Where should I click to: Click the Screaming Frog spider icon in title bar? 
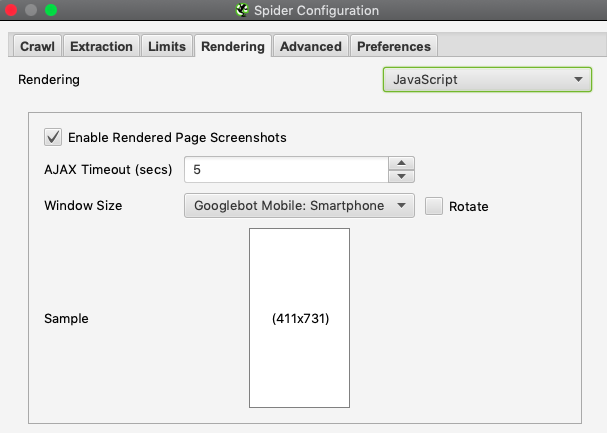(242, 10)
